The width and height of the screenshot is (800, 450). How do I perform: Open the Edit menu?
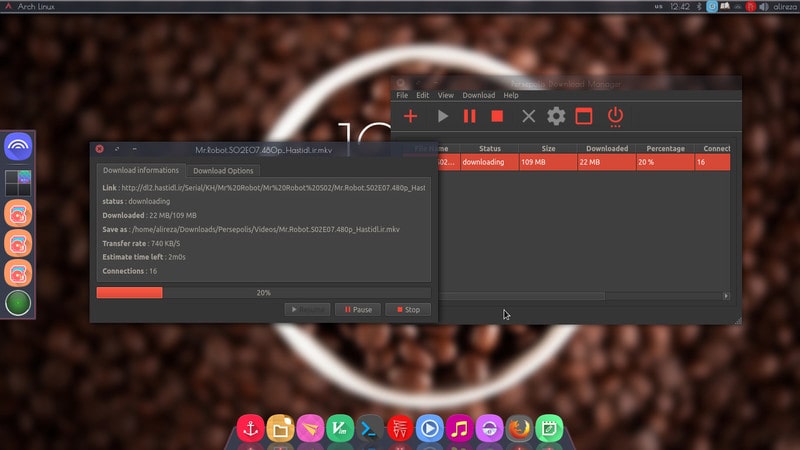(x=422, y=95)
